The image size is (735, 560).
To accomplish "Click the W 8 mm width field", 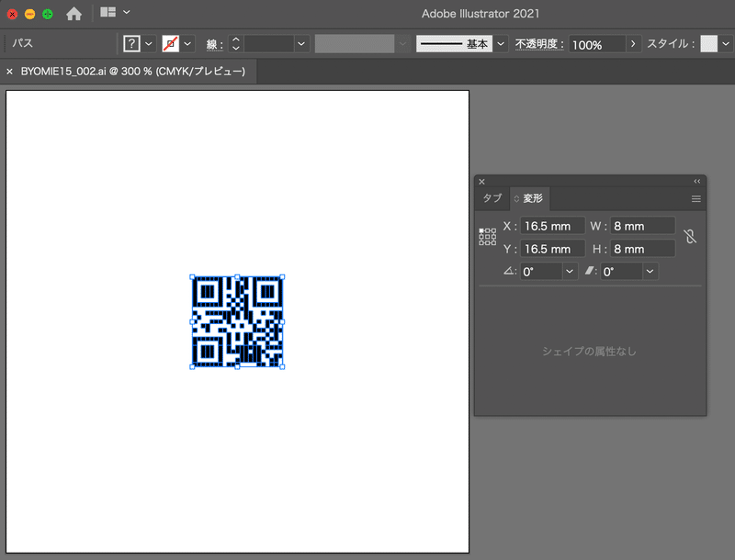I will tap(642, 226).
